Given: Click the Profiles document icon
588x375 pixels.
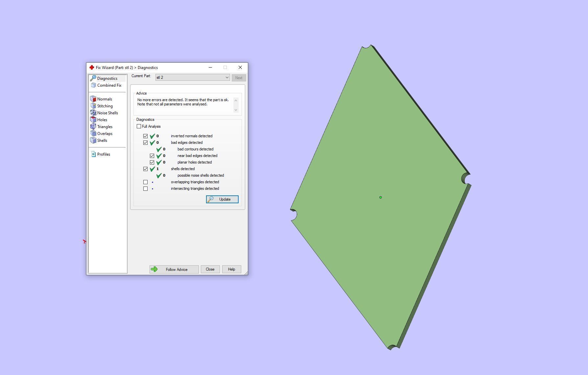Looking at the screenshot, I should 93,154.
